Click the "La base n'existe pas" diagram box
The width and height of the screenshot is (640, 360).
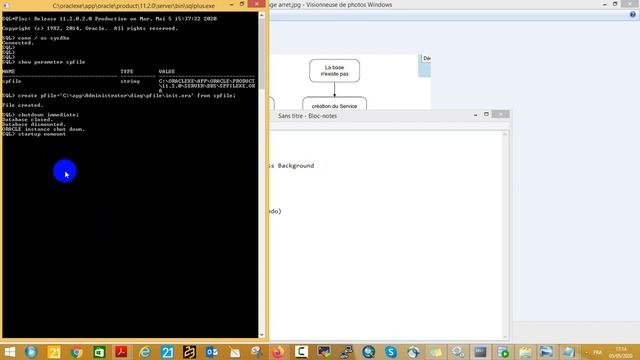334,71
